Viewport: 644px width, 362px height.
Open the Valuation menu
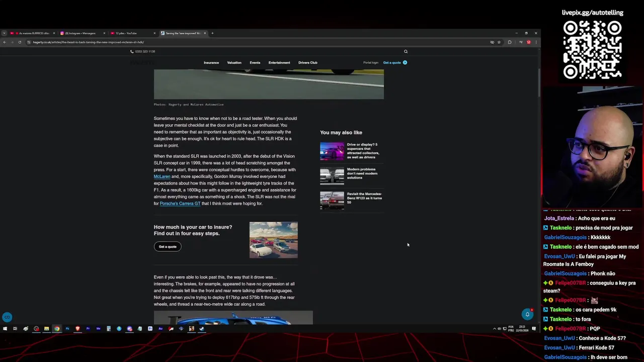[x=234, y=63]
